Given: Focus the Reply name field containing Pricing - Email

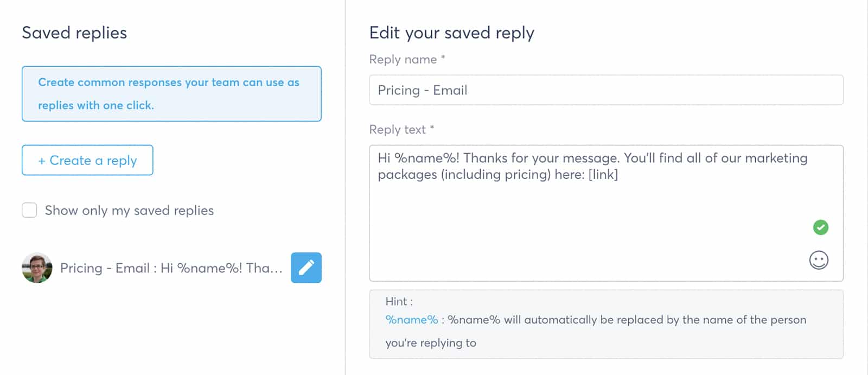Looking at the screenshot, I should [x=606, y=90].
